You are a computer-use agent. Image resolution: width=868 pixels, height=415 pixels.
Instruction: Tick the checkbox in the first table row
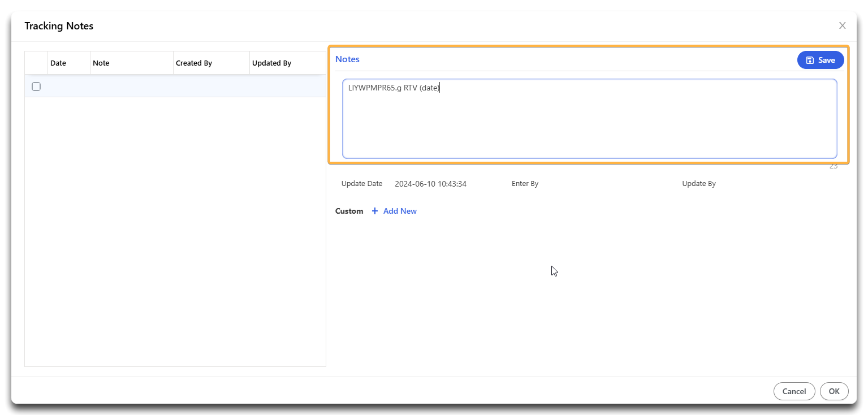(x=36, y=87)
